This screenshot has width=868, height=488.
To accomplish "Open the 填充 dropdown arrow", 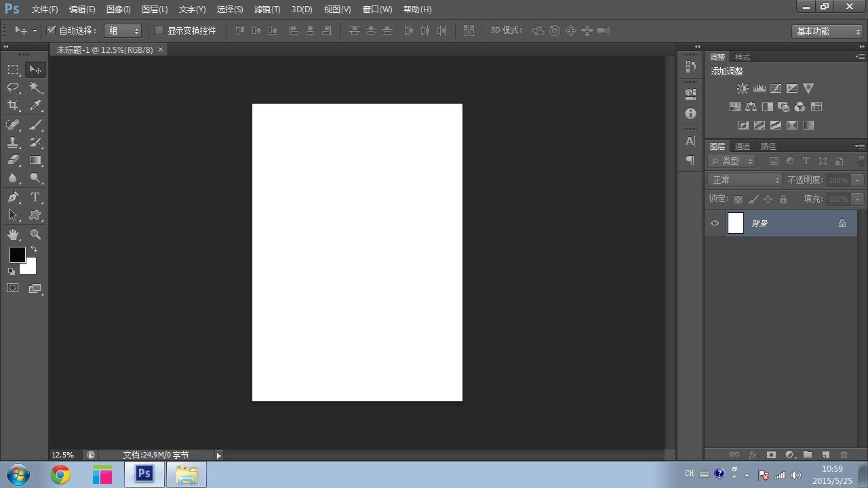I will coord(858,199).
